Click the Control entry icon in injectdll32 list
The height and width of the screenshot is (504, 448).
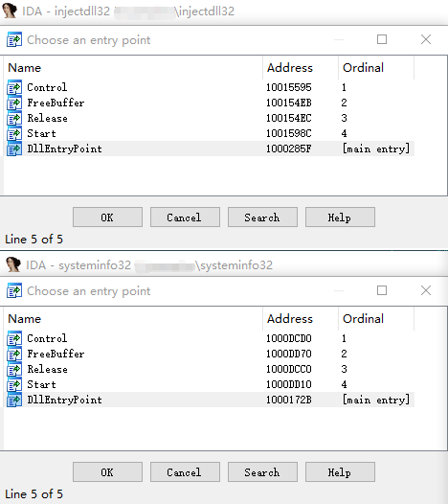pyautogui.click(x=14, y=87)
